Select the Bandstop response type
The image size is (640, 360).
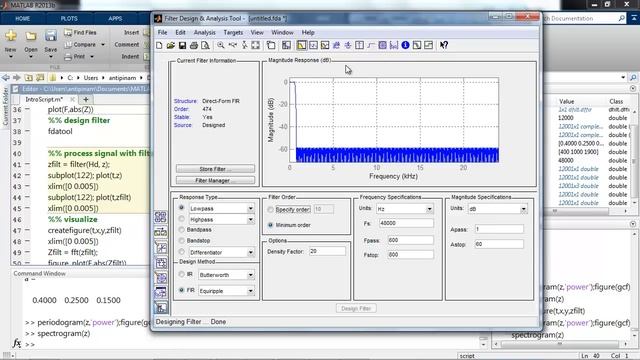click(194, 241)
